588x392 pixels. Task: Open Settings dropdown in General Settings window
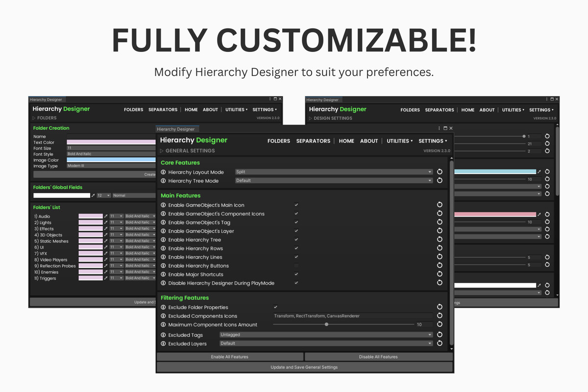433,141
